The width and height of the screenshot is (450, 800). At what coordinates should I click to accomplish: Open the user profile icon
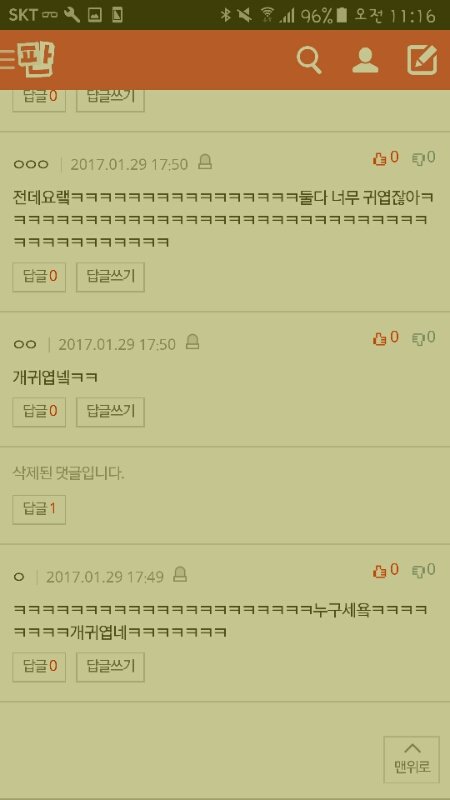point(365,60)
